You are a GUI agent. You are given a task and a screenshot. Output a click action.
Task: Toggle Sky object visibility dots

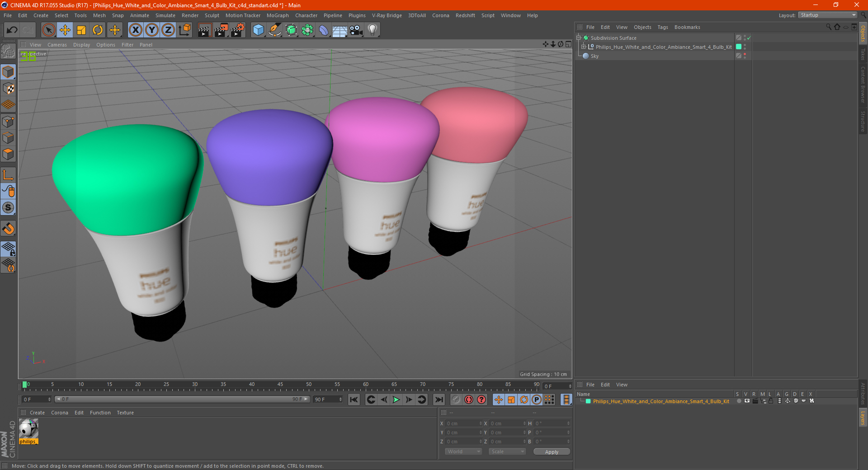(745, 56)
